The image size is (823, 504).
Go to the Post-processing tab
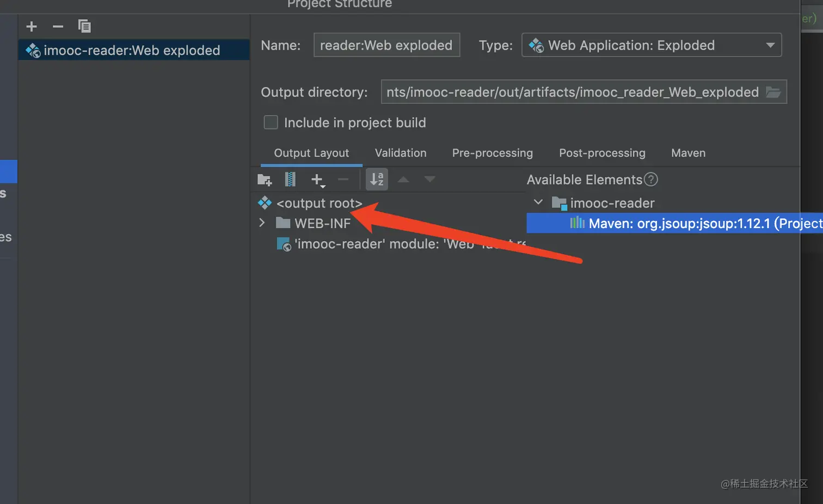(x=602, y=153)
